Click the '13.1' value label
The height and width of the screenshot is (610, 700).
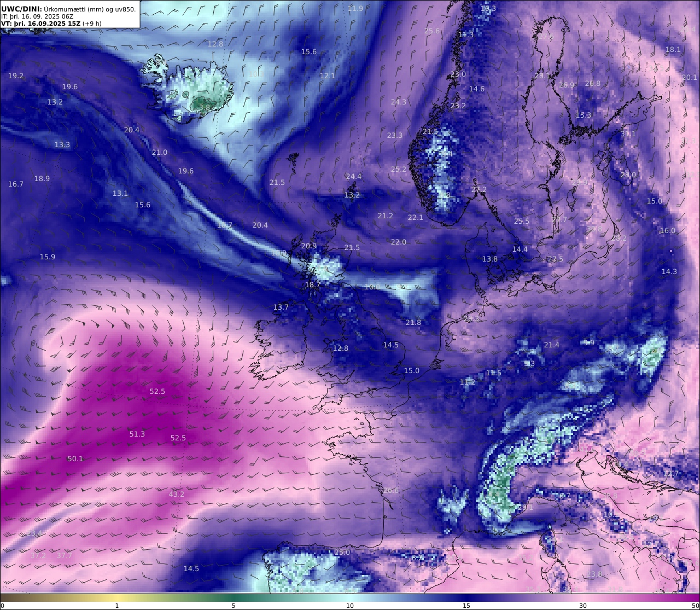pos(120,194)
